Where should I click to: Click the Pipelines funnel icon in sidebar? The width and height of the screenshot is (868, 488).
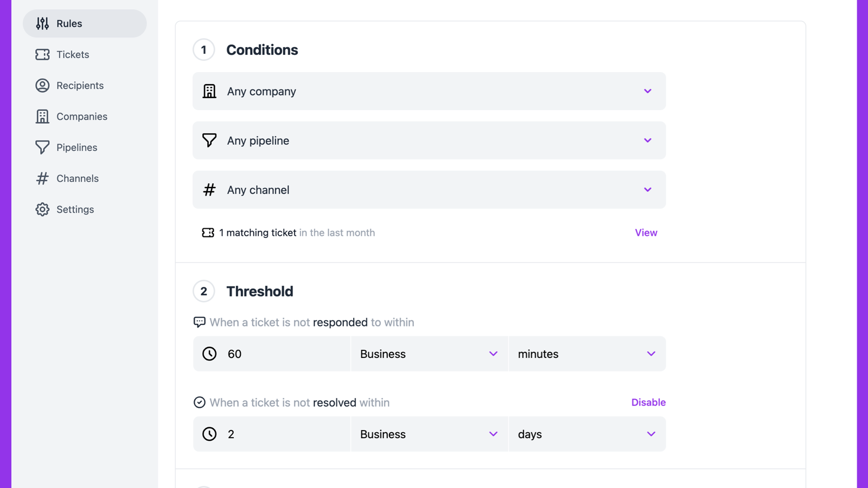click(42, 147)
